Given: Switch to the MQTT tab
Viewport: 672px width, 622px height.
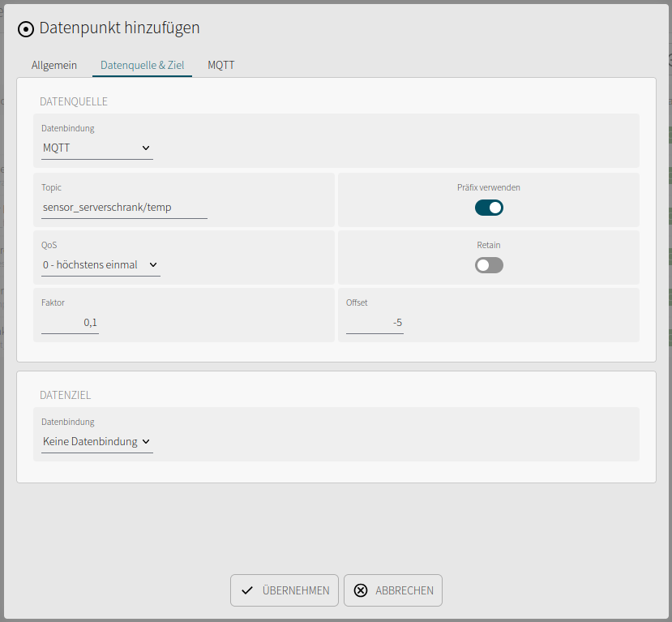Looking at the screenshot, I should point(221,65).
